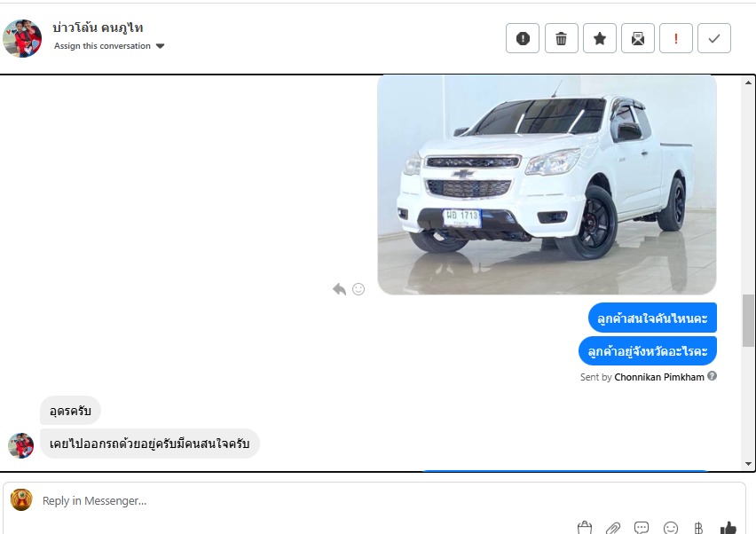
Task: Open sender Chonnikan Pimkham
Action: click(659, 377)
